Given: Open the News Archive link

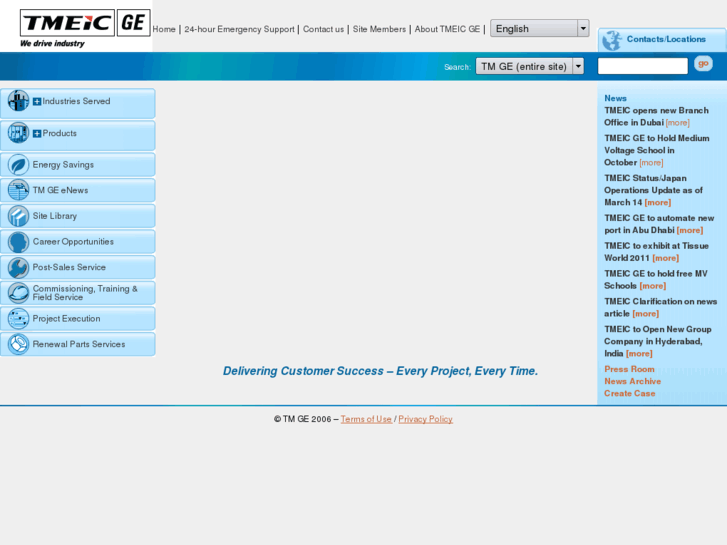Looking at the screenshot, I should click(x=632, y=381).
